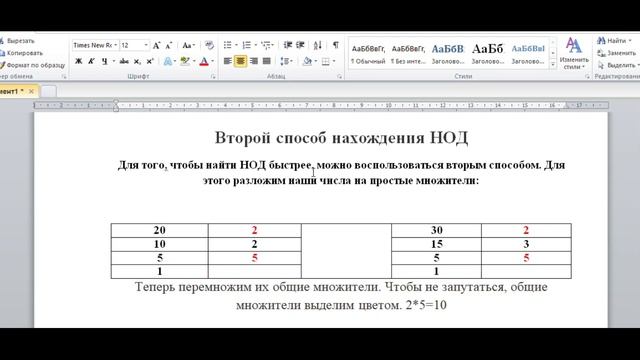The width and height of the screenshot is (640, 360).
Task: Click the table cell containing 20
Action: [160, 230]
